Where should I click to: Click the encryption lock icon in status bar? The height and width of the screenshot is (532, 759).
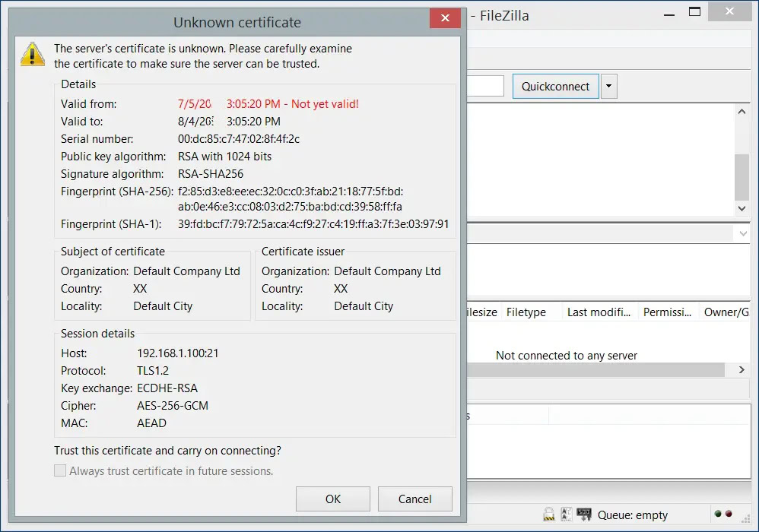pyautogui.click(x=548, y=515)
